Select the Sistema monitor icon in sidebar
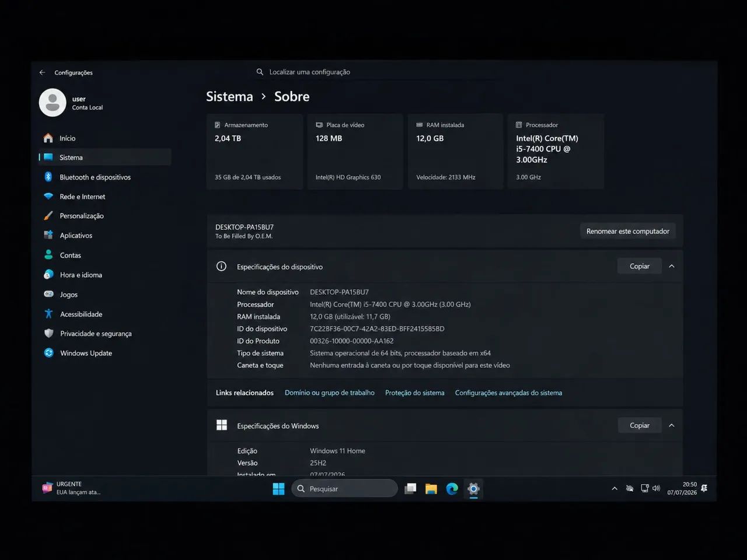This screenshot has width=747, height=560. (x=48, y=157)
